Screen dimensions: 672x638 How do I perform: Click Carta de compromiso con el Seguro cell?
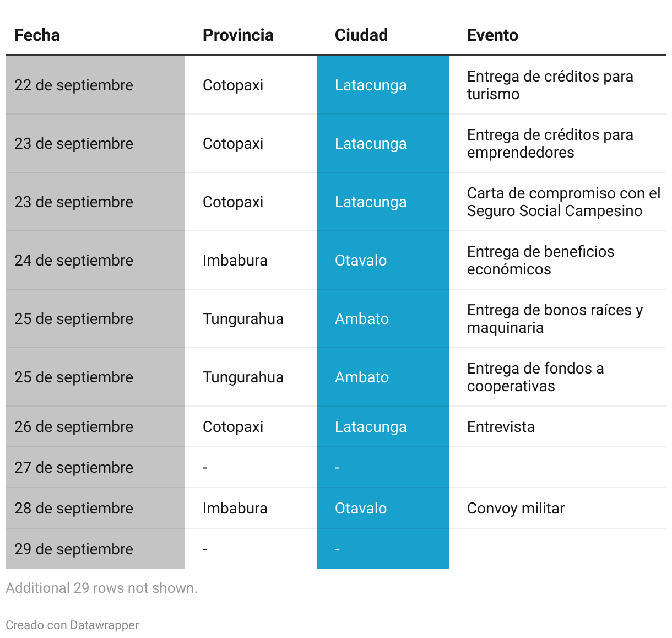558,202
